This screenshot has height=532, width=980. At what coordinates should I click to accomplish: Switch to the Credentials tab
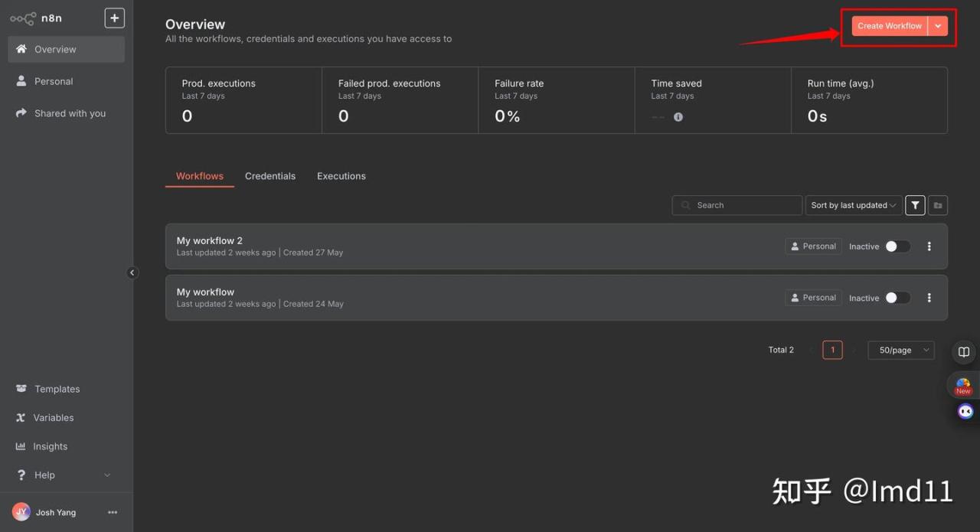point(270,176)
